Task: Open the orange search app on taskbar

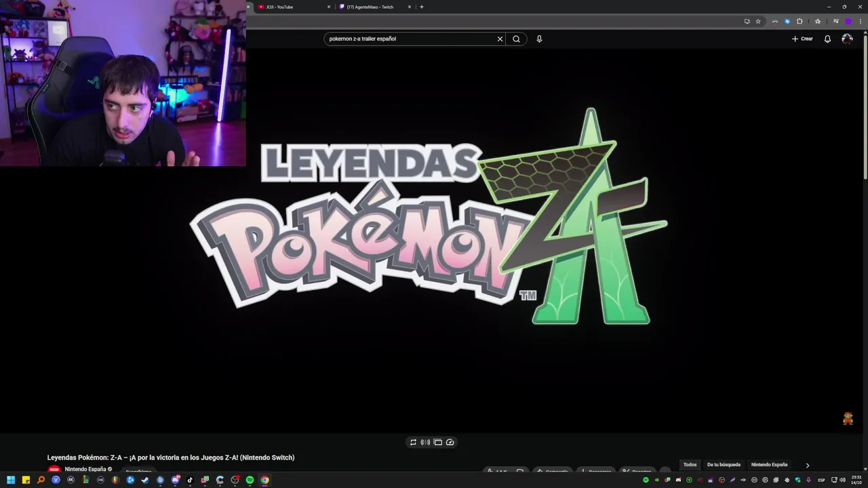Action: click(x=41, y=480)
